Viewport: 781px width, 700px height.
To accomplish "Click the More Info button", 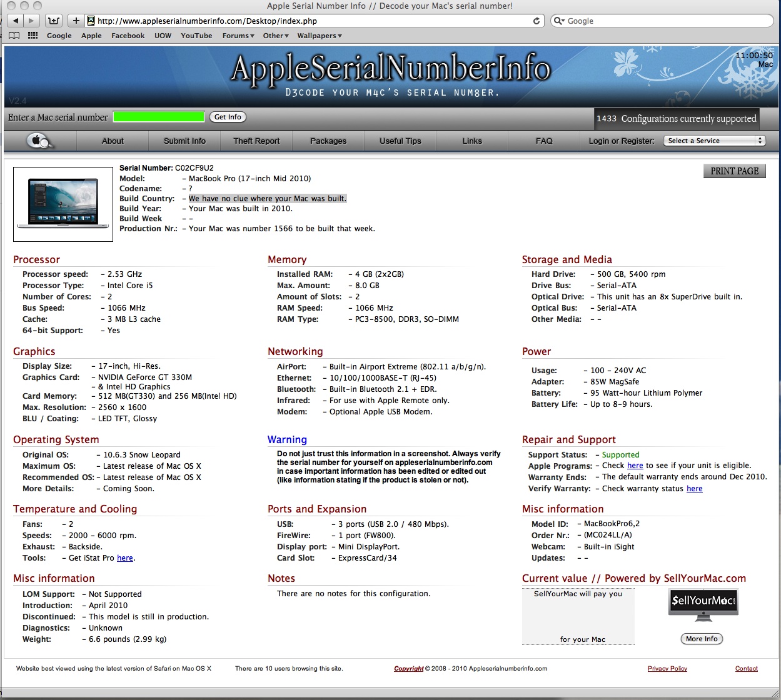I will (x=702, y=639).
